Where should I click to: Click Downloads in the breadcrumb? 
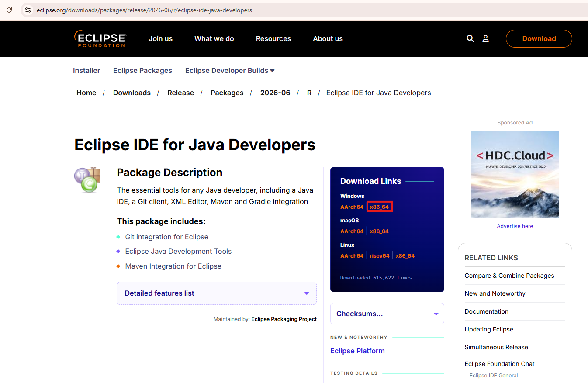132,93
